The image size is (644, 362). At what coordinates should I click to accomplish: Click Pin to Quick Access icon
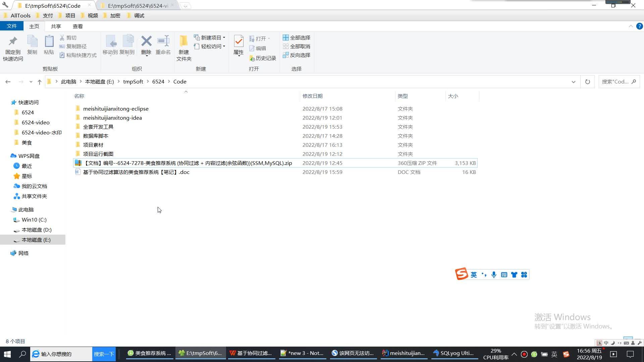coord(13,42)
